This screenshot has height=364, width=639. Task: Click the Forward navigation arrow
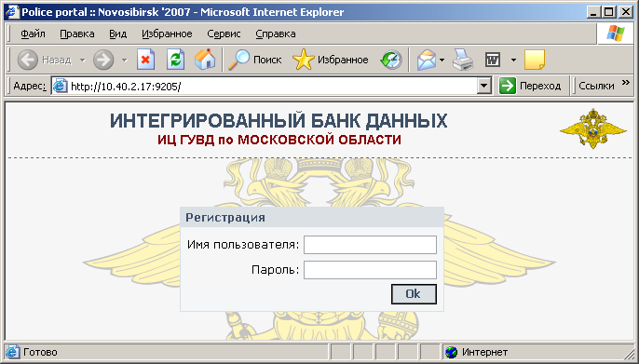[x=103, y=60]
